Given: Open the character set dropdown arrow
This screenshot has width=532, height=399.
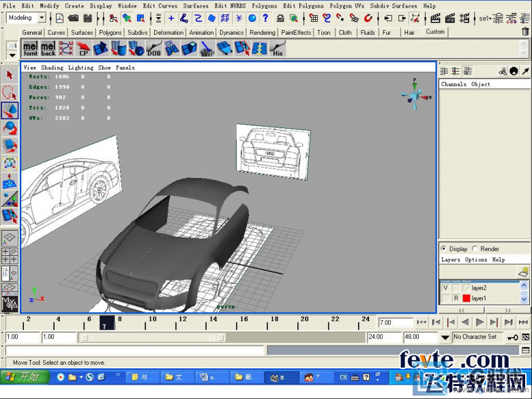Looking at the screenshot, I should tap(445, 337).
